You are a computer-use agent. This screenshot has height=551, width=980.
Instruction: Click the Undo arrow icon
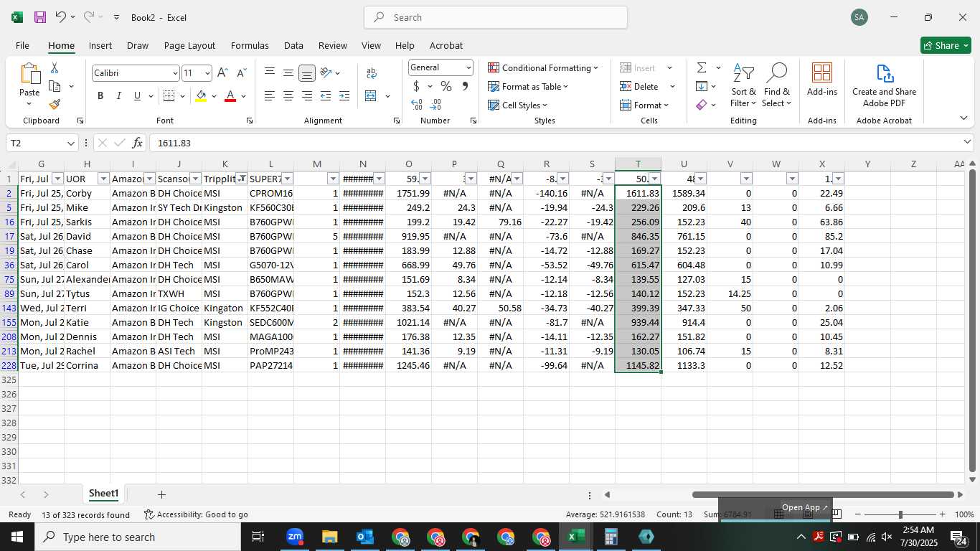tap(61, 17)
